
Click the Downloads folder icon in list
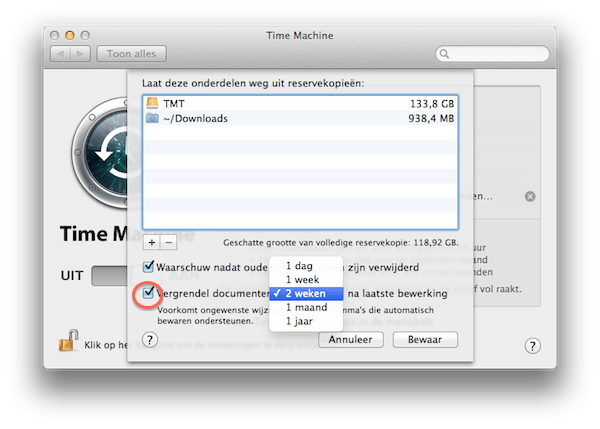point(152,118)
